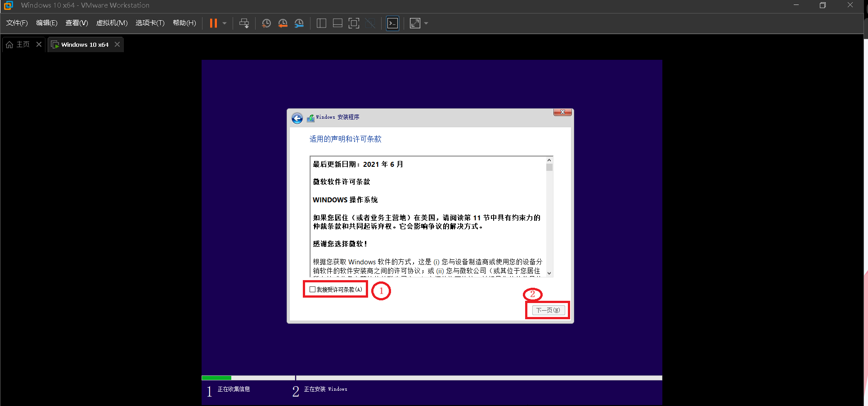Image resolution: width=868 pixels, height=406 pixels.
Task: Click the 正在收集信息 step label
Action: click(234, 389)
